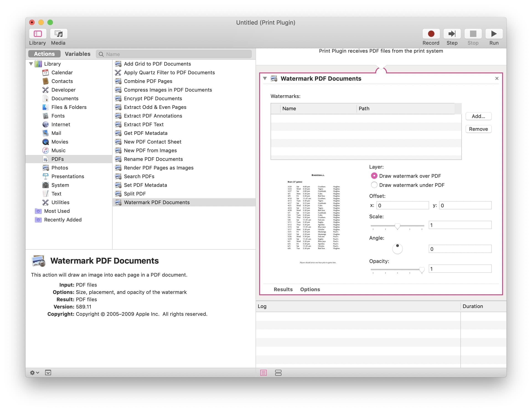Open the Most Used smart folder icon
Screen dimensions: 532x411
coord(38,211)
